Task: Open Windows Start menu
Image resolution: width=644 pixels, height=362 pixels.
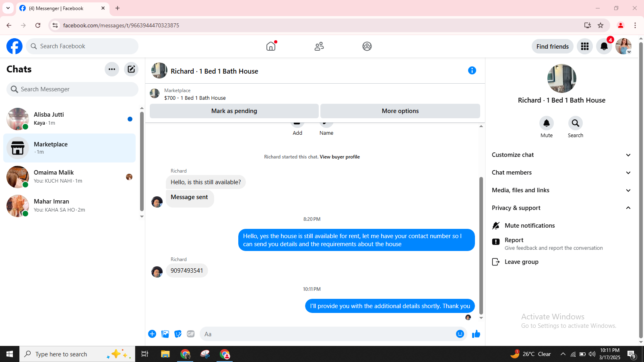Action: point(10,354)
